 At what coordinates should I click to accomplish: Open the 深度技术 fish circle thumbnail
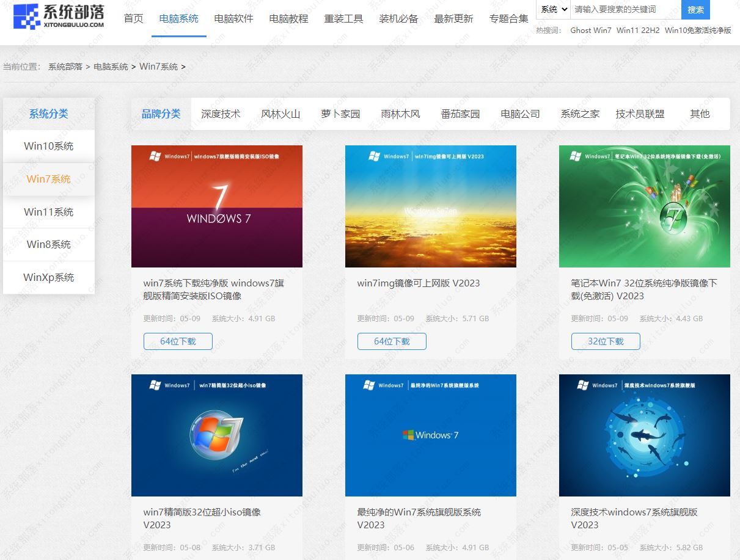[x=645, y=435]
